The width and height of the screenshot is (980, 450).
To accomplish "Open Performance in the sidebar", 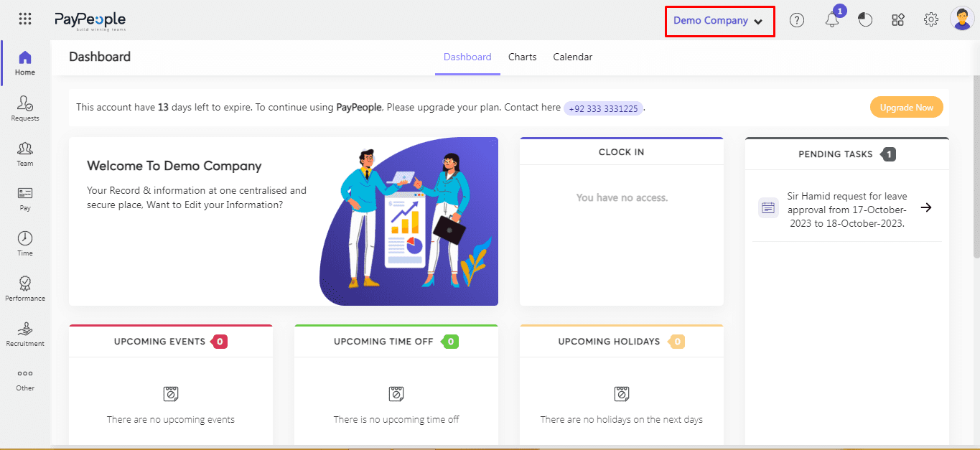I will 25,289.
